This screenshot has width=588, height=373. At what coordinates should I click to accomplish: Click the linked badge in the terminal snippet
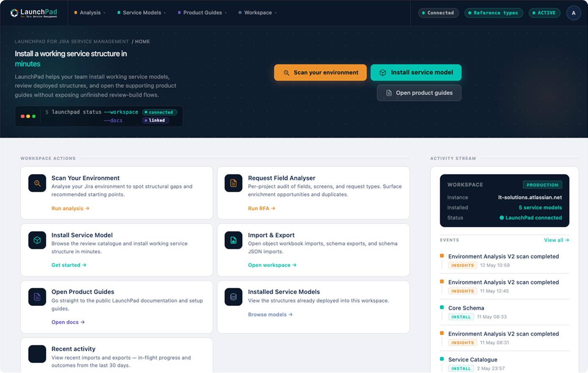[x=156, y=121]
